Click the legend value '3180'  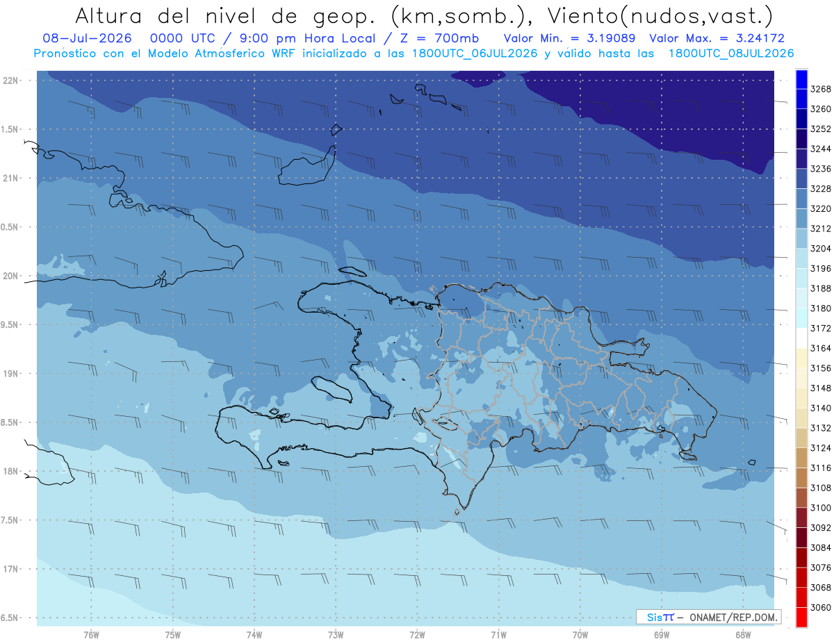pyautogui.click(x=821, y=308)
